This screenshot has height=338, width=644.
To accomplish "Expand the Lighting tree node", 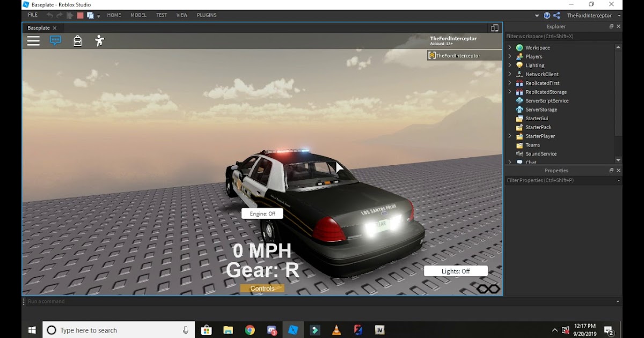I will click(510, 65).
